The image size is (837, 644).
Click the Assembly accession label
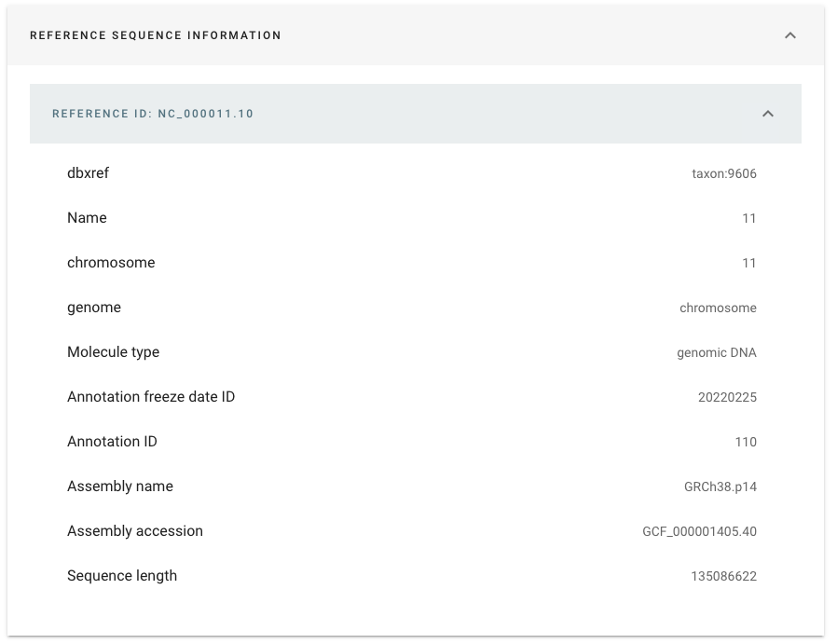point(135,531)
